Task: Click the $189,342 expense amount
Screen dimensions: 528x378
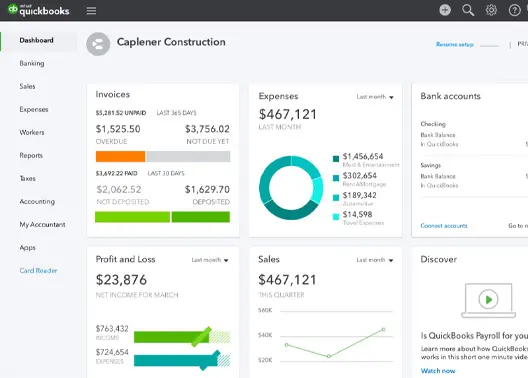Action: click(360, 195)
